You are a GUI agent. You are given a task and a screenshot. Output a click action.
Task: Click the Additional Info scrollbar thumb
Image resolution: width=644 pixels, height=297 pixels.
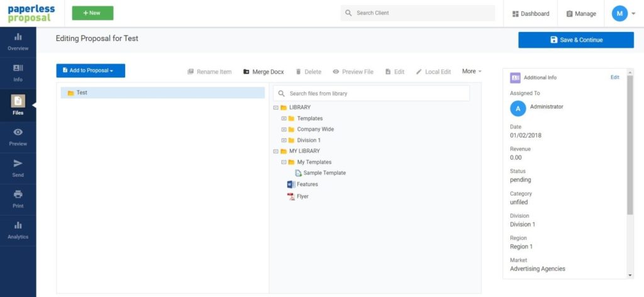(x=630, y=145)
